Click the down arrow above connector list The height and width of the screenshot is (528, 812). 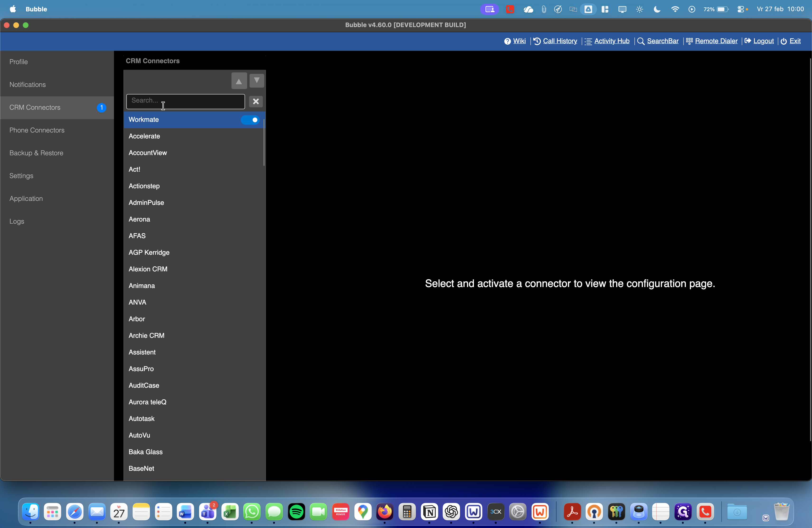tap(257, 81)
